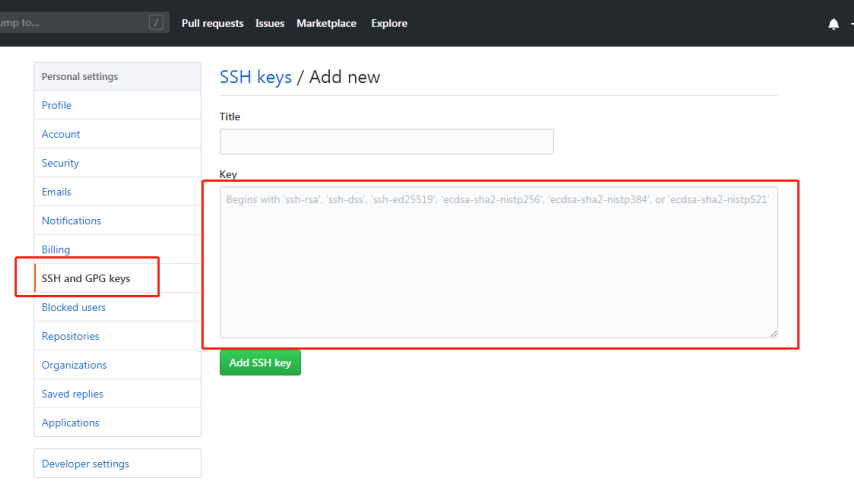Click the SSH keys breadcrumb link

pyautogui.click(x=255, y=77)
